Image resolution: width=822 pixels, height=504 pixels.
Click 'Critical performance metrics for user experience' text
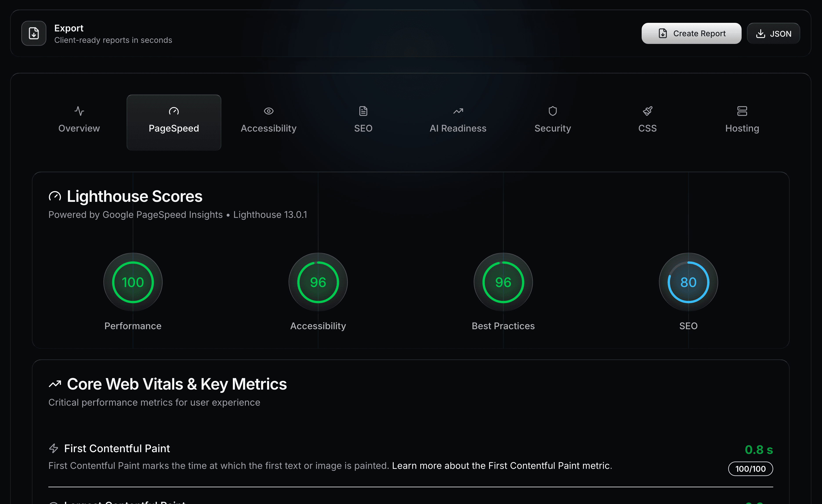tap(154, 402)
